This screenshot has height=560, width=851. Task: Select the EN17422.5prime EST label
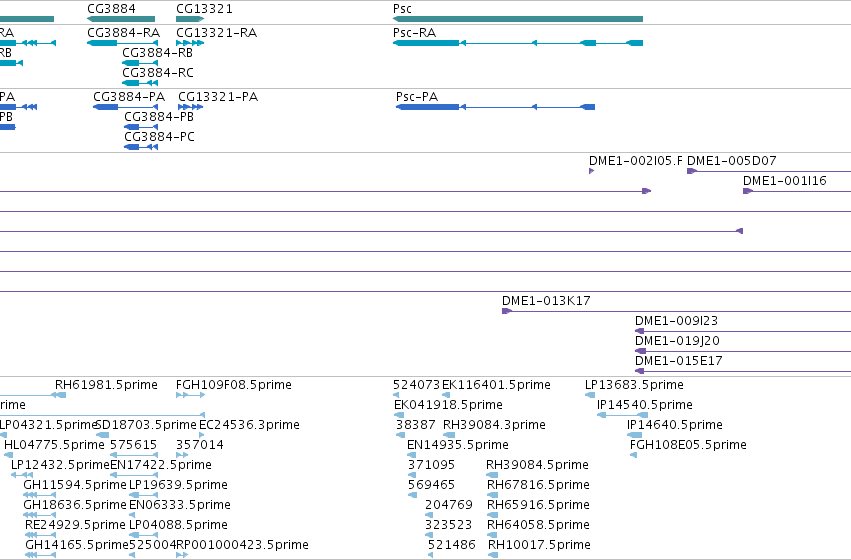click(x=161, y=465)
